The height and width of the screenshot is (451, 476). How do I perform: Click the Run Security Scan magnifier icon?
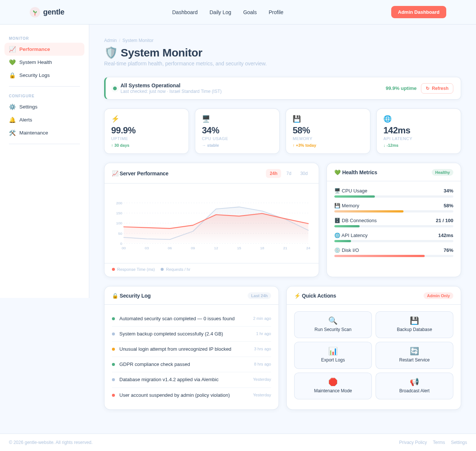pos(332,320)
